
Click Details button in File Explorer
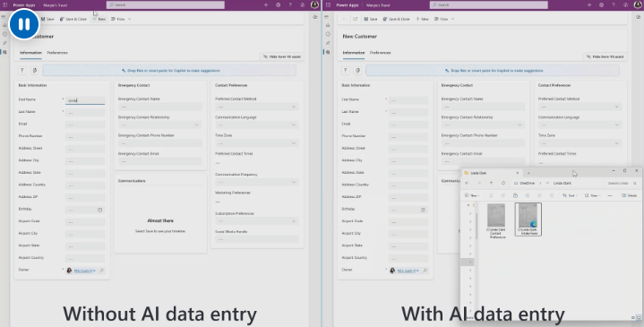click(x=630, y=195)
